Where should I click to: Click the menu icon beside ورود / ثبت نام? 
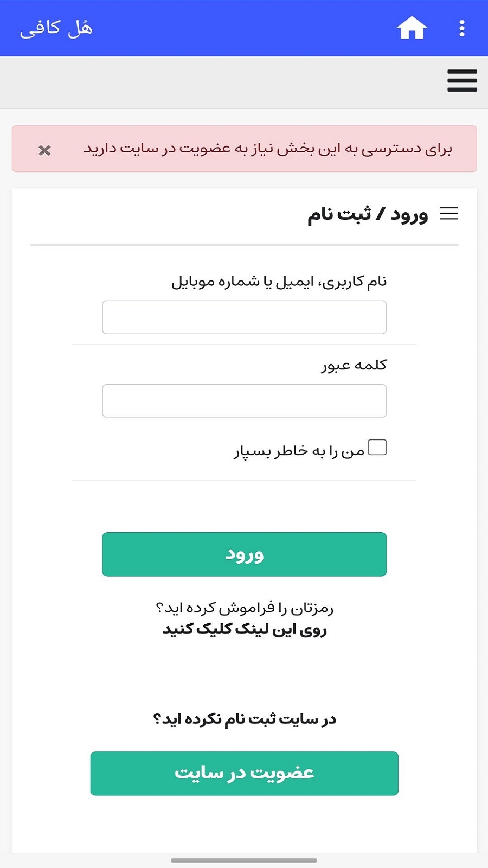[x=449, y=214]
